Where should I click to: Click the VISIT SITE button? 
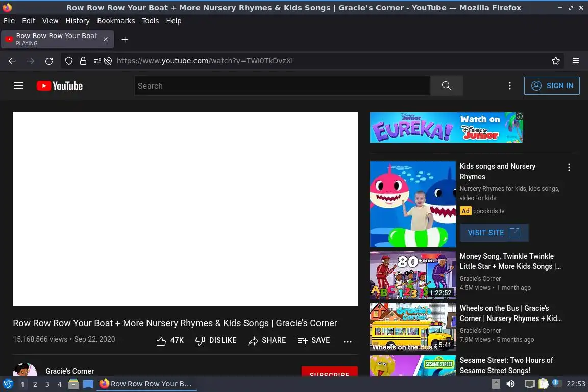point(494,233)
